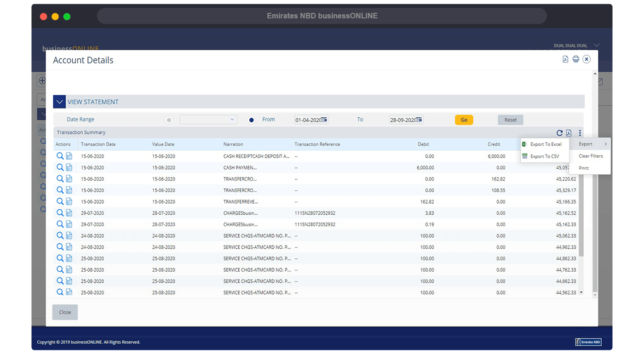Click the Reset button
This screenshot has width=644, height=354.
click(x=510, y=120)
